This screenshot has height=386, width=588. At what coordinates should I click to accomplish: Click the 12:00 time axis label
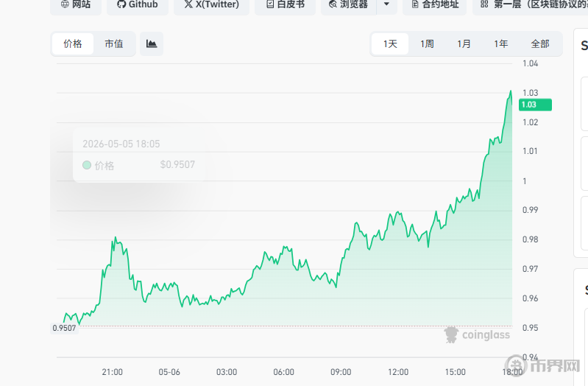(x=398, y=372)
